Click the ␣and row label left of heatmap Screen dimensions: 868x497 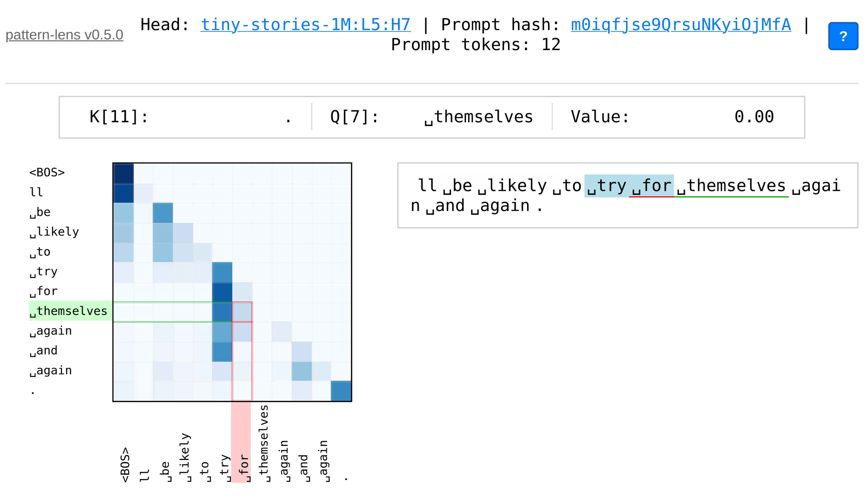click(44, 351)
